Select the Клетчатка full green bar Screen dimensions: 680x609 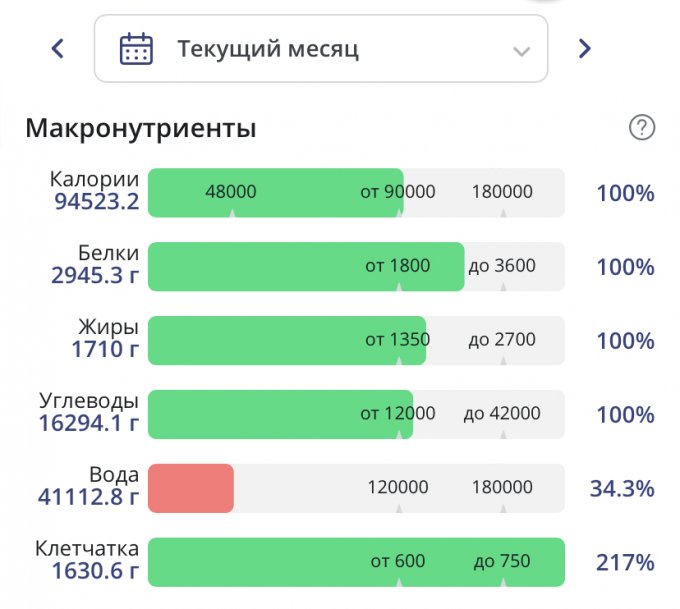(x=356, y=562)
